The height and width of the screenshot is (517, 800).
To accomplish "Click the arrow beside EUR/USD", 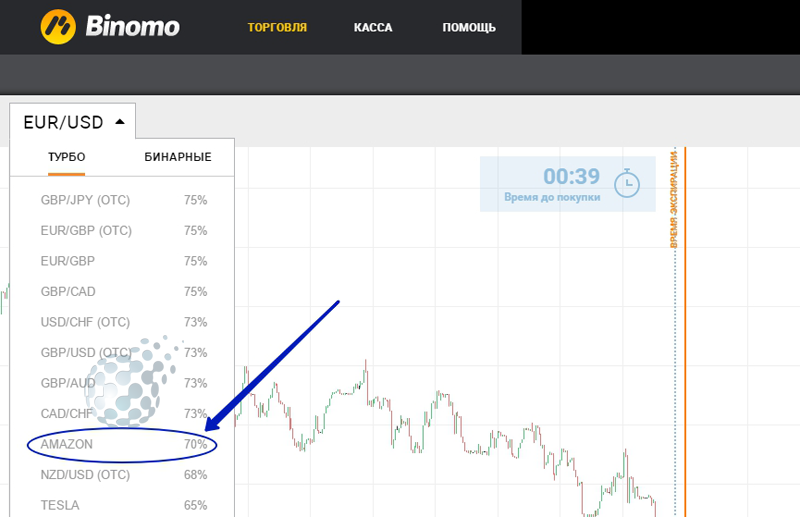I will pyautogui.click(x=120, y=122).
